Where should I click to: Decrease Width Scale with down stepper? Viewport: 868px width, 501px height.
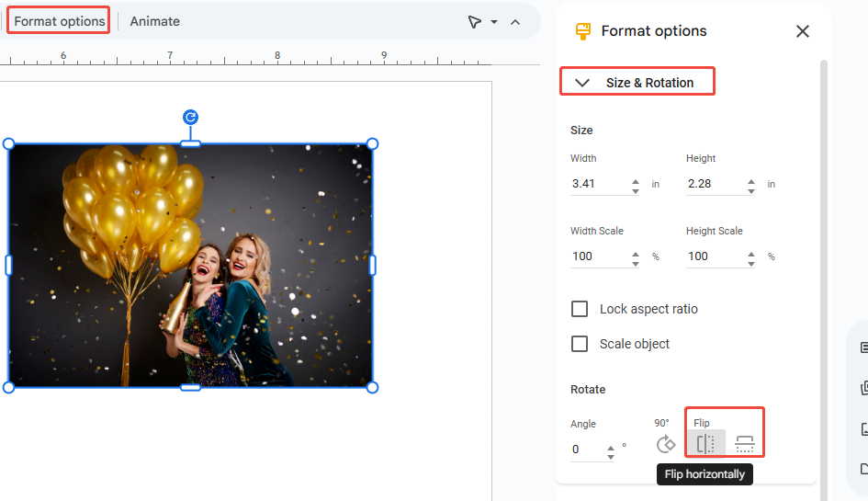636,264
